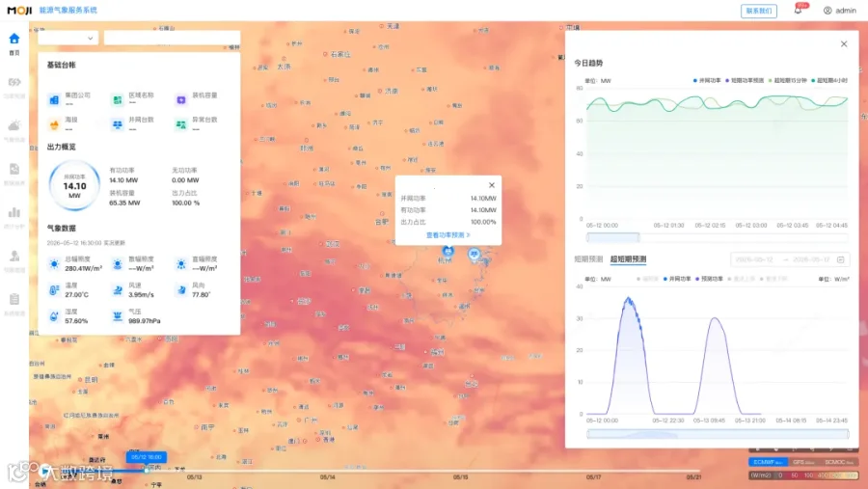Click the 昆明 city label on map
The width and height of the screenshot is (868, 489).
click(x=91, y=379)
